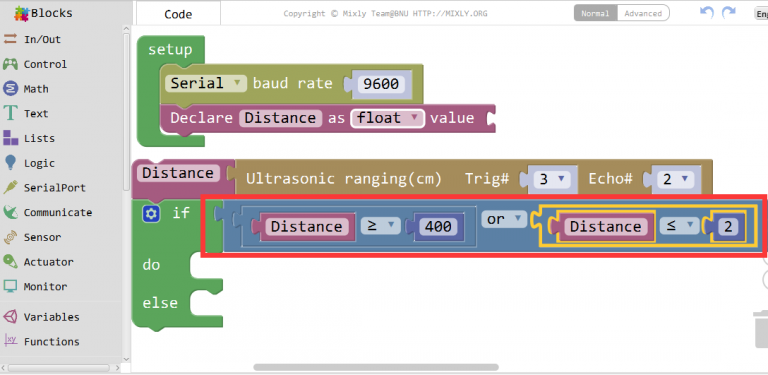This screenshot has height=375, width=768.
Task: Open the Actuator category
Action: (x=38, y=262)
